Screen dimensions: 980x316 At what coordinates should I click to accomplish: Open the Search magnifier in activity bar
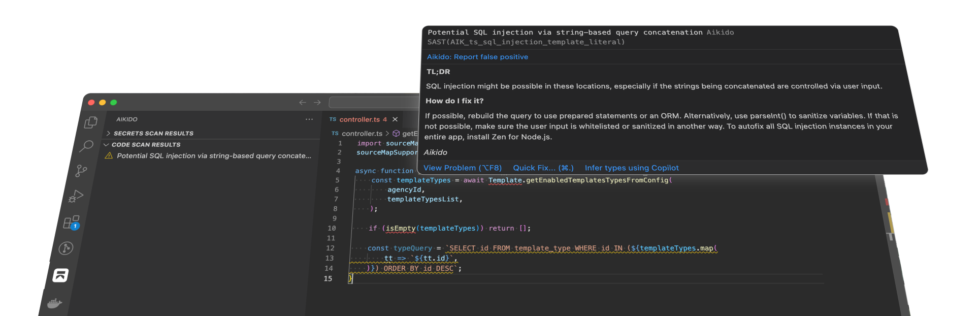(x=86, y=146)
